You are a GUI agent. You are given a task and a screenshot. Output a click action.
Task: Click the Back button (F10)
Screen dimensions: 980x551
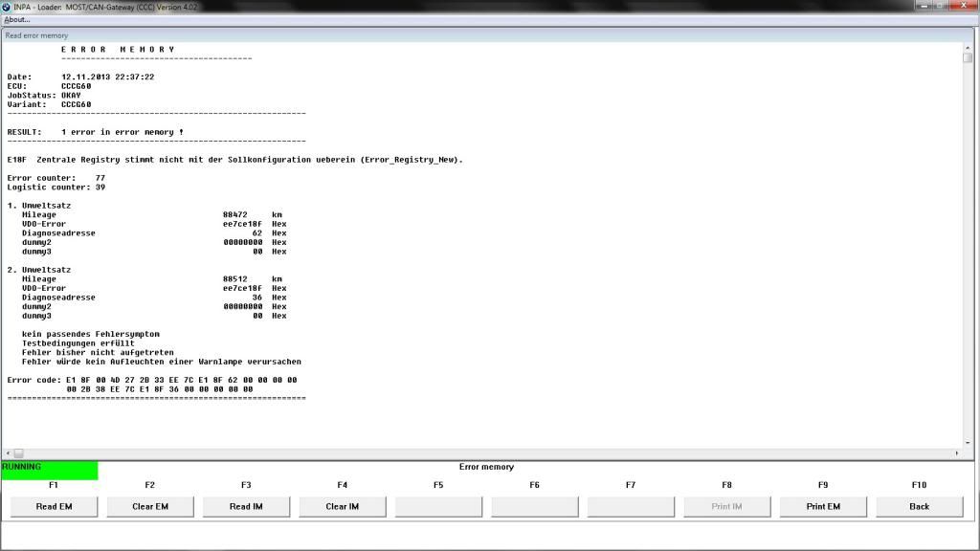[x=919, y=506]
